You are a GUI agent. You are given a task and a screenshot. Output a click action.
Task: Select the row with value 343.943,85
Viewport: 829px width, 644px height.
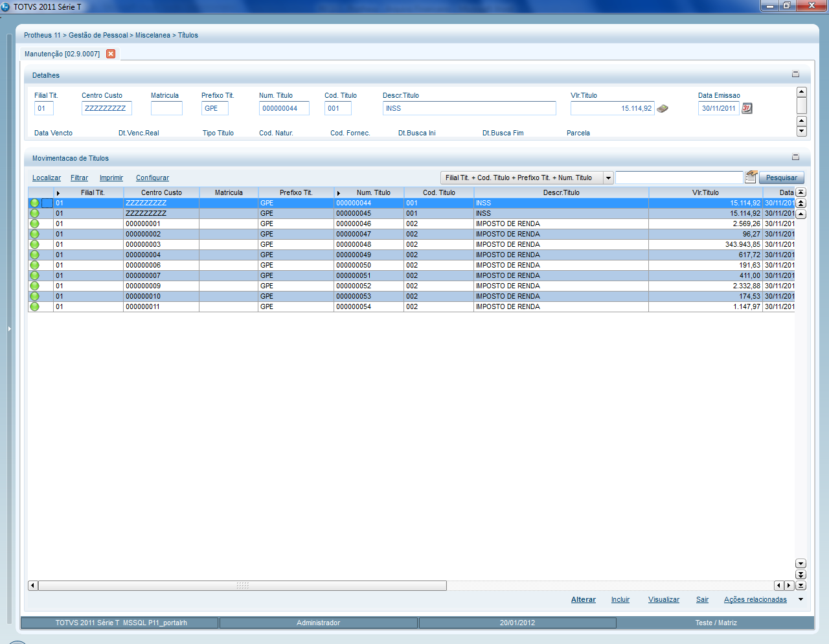411,244
